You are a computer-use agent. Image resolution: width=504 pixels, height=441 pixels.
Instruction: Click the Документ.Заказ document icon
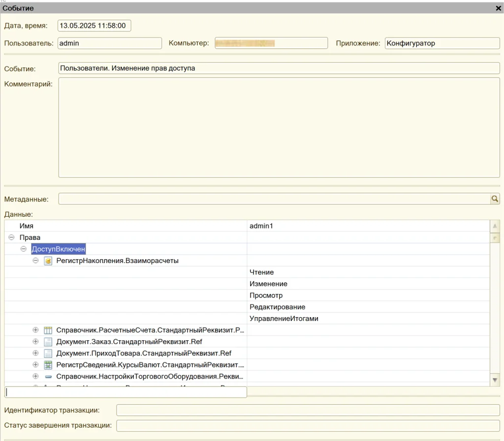48,342
